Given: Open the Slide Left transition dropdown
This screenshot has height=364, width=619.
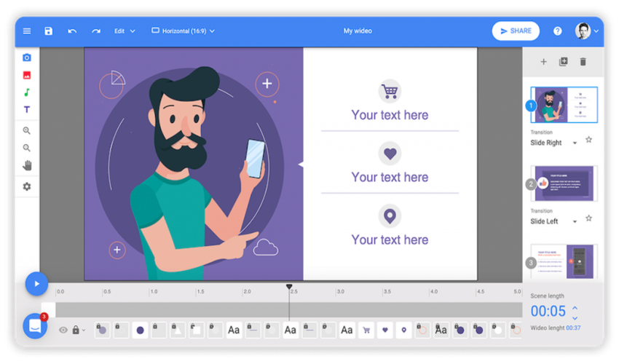Looking at the screenshot, I should pos(554,221).
